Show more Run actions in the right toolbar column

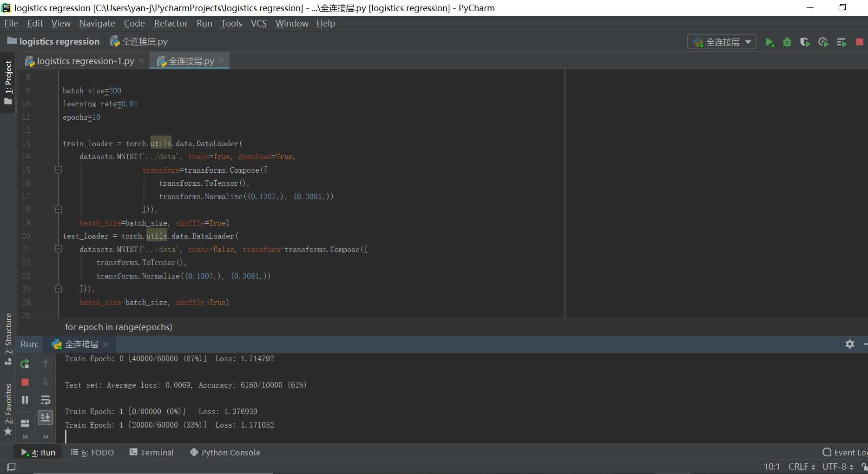click(46, 437)
